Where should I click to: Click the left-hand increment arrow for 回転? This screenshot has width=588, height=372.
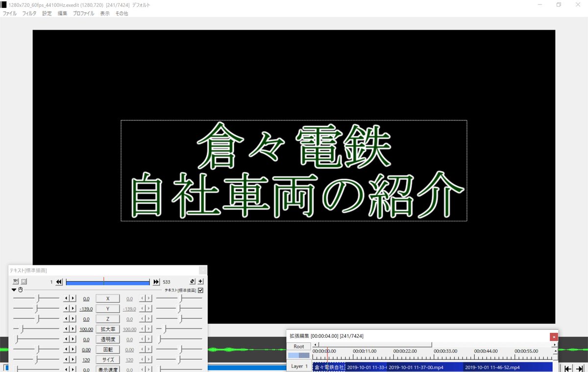73,349
